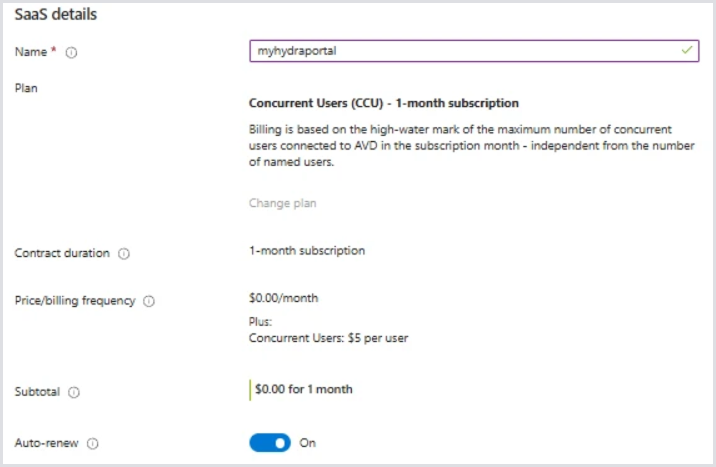This screenshot has width=716, height=467.
Task: Click the $0.00/month price text
Action: point(283,298)
